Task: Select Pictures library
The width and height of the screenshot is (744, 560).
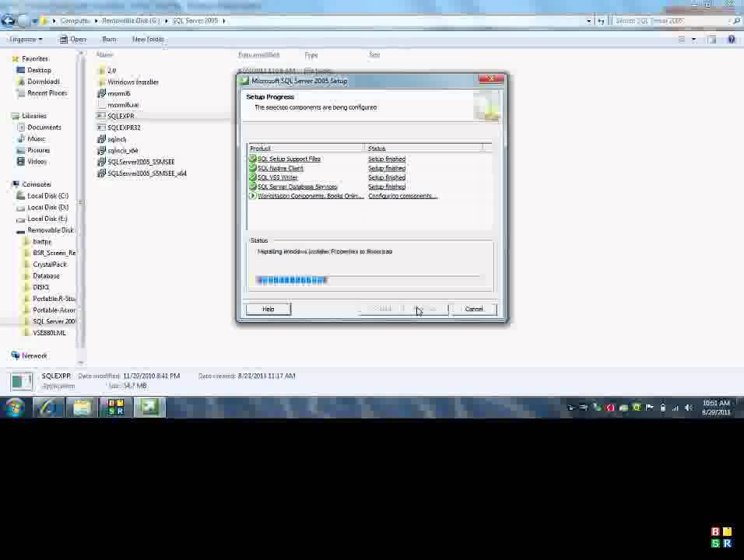Action: pyautogui.click(x=38, y=150)
